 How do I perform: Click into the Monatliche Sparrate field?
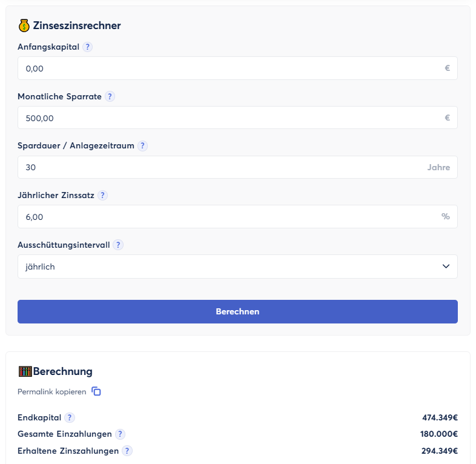tap(230, 118)
